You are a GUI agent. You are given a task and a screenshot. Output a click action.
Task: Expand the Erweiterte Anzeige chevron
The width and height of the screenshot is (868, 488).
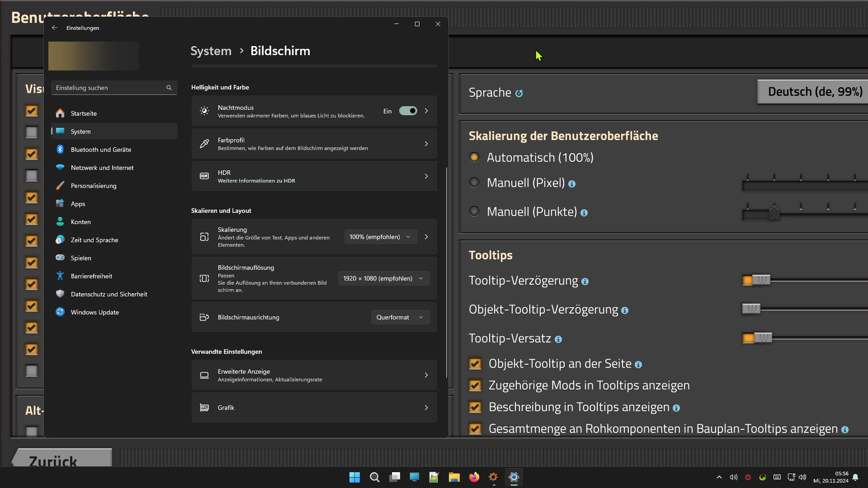(x=426, y=375)
